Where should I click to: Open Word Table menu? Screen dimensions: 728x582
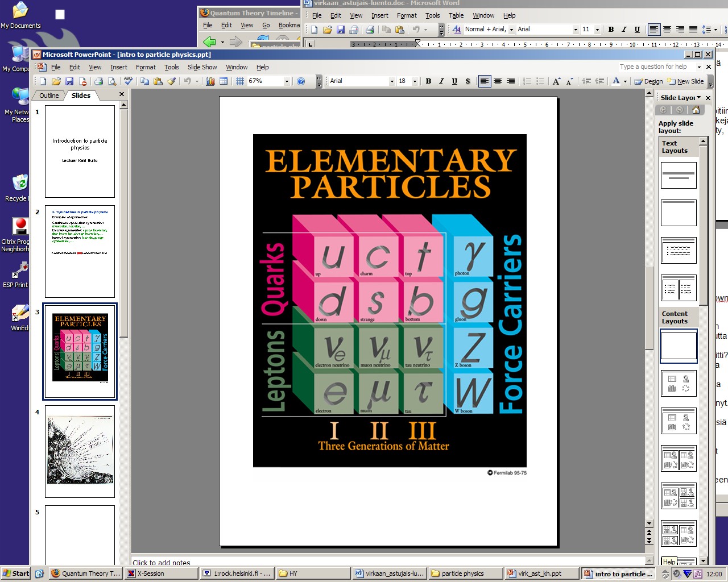point(456,15)
